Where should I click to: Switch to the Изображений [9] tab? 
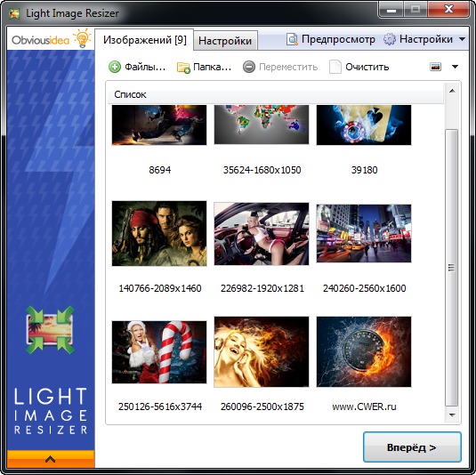144,39
